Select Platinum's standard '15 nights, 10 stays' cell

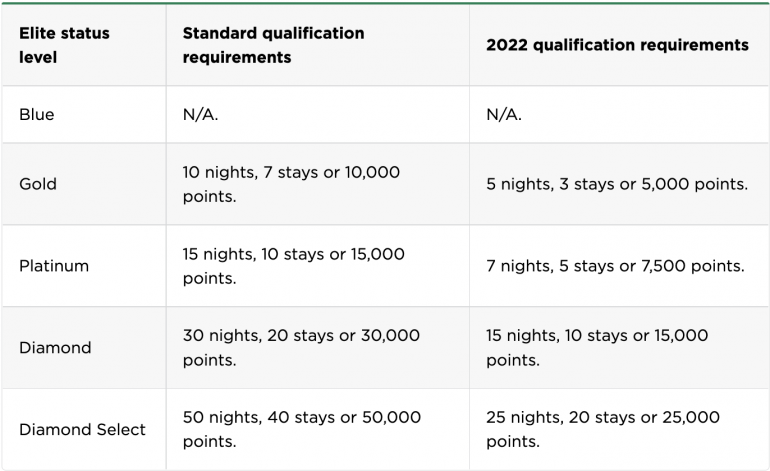[x=293, y=266]
